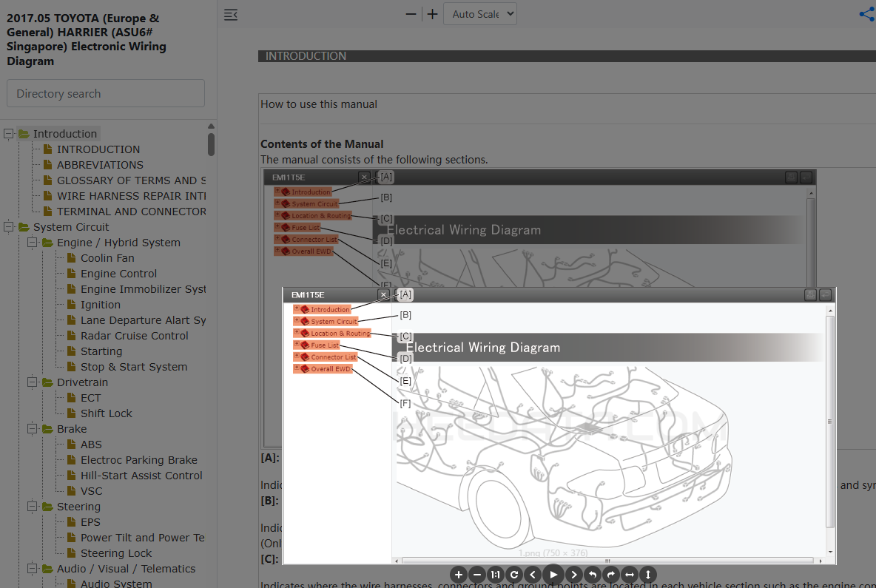The width and height of the screenshot is (876, 588).
Task: Select Electroc Parking Brake entry
Action: pos(138,460)
